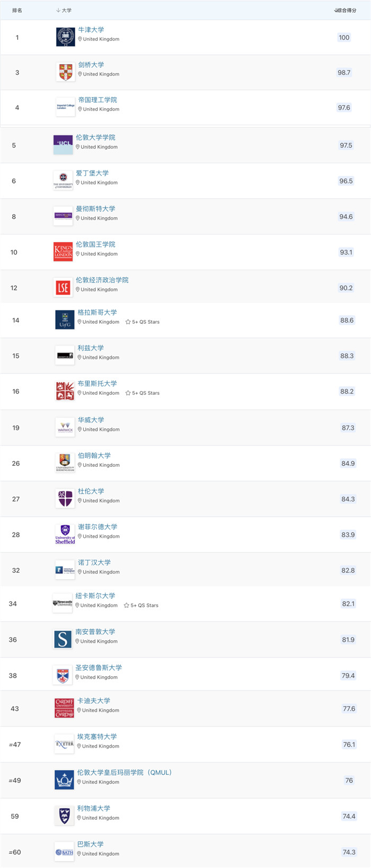Click the King's College London red logo
The width and height of the screenshot is (371, 868).
[63, 252]
